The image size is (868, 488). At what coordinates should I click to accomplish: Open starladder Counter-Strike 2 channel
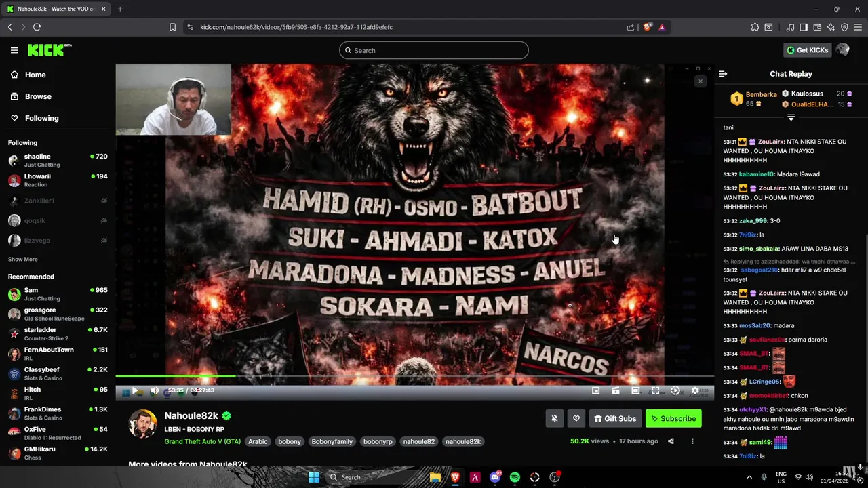point(58,333)
